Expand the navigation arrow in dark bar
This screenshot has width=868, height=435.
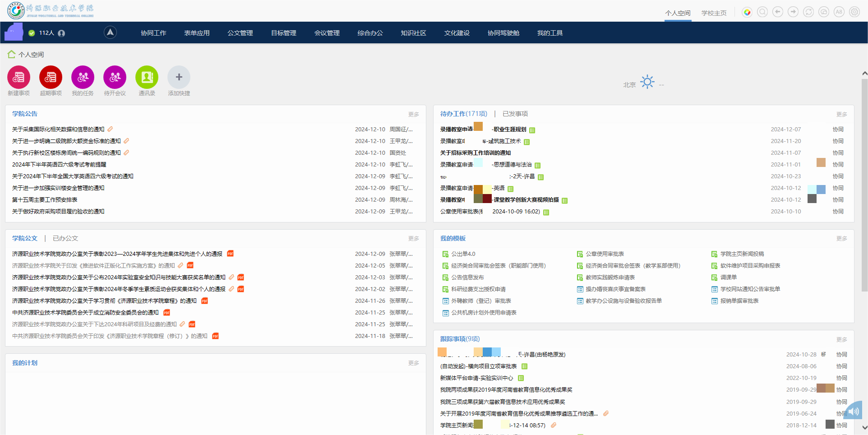(110, 32)
